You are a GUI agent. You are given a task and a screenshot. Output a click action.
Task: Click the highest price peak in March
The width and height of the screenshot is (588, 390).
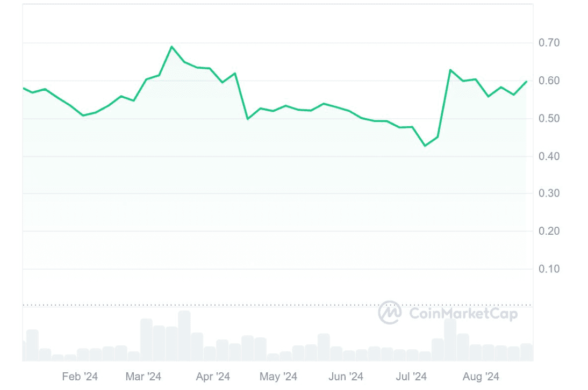click(x=171, y=47)
